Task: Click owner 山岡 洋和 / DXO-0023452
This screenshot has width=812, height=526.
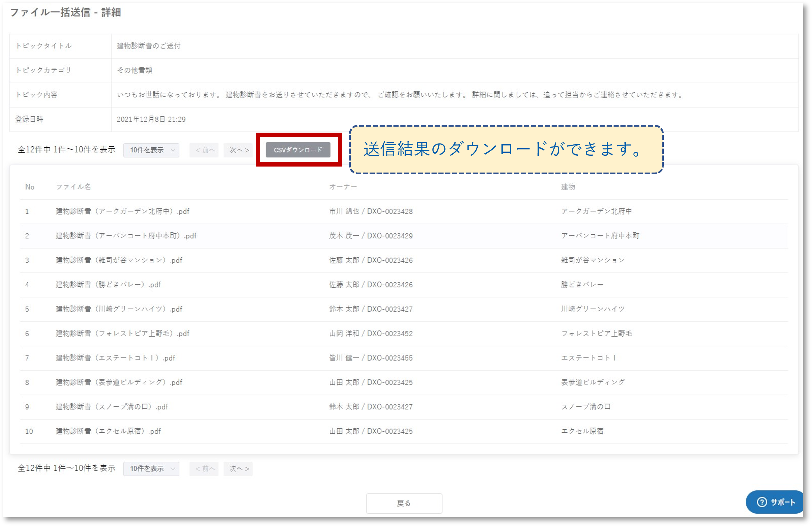Action: click(371, 334)
